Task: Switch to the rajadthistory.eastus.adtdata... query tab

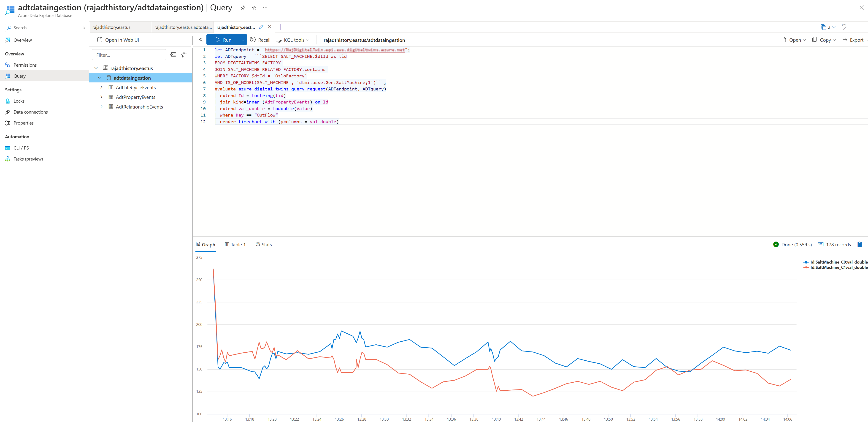Action: click(183, 27)
